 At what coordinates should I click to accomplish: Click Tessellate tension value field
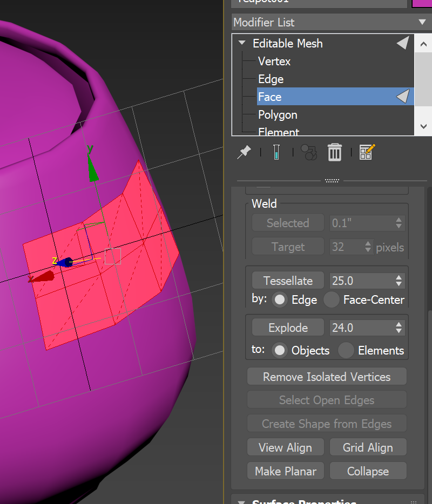pyautogui.click(x=362, y=281)
